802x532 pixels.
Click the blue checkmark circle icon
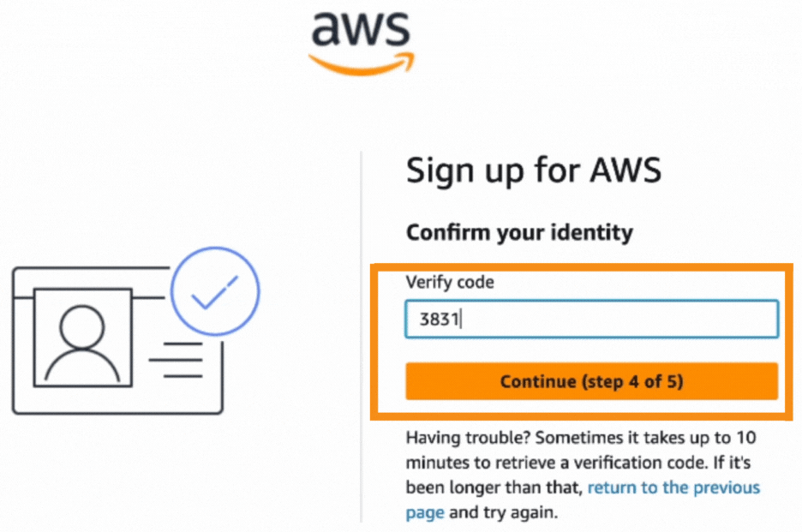pos(215,291)
